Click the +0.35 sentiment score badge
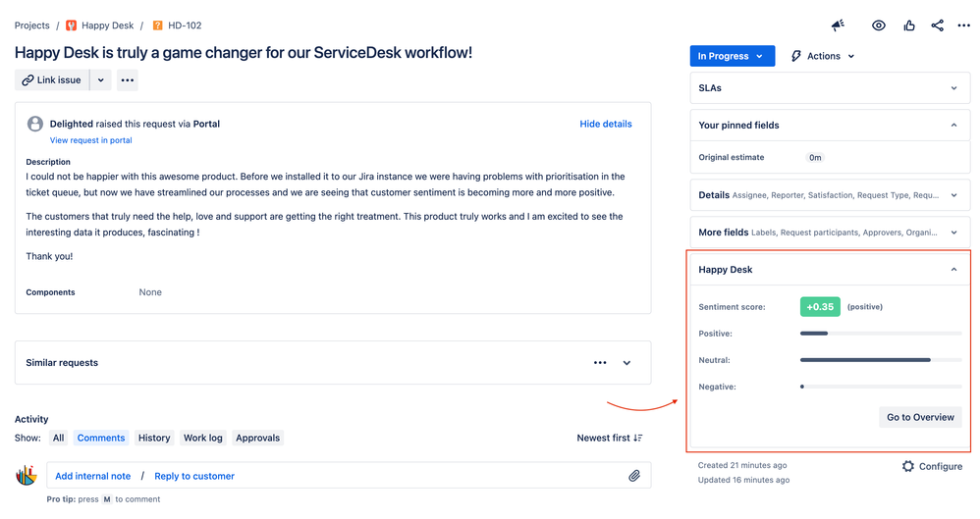This screenshot has height=519, width=980. pyautogui.click(x=820, y=307)
